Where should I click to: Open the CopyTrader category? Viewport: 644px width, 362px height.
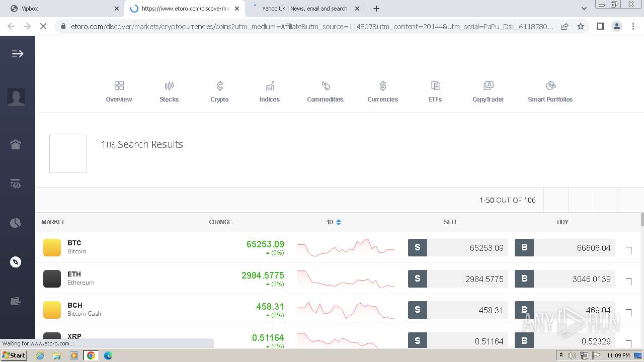pyautogui.click(x=488, y=92)
